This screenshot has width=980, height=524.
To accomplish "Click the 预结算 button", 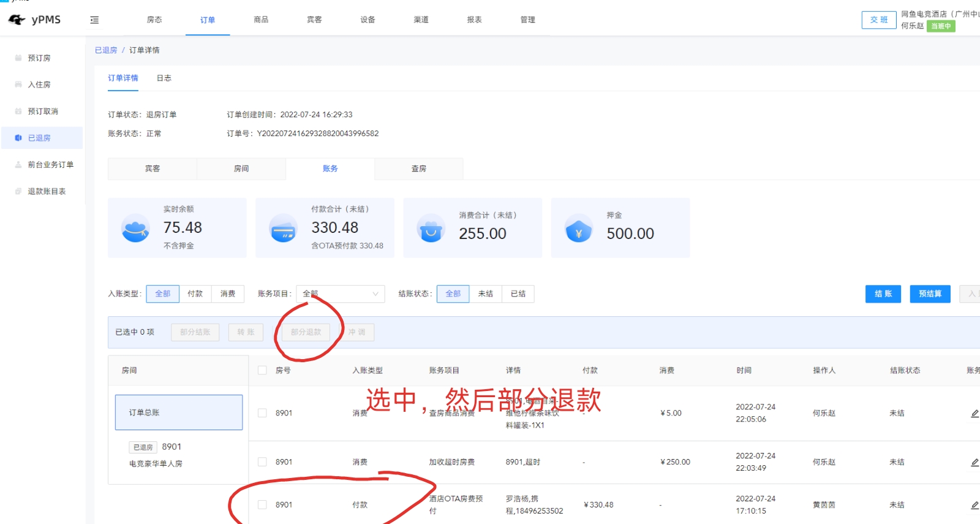I will (930, 294).
